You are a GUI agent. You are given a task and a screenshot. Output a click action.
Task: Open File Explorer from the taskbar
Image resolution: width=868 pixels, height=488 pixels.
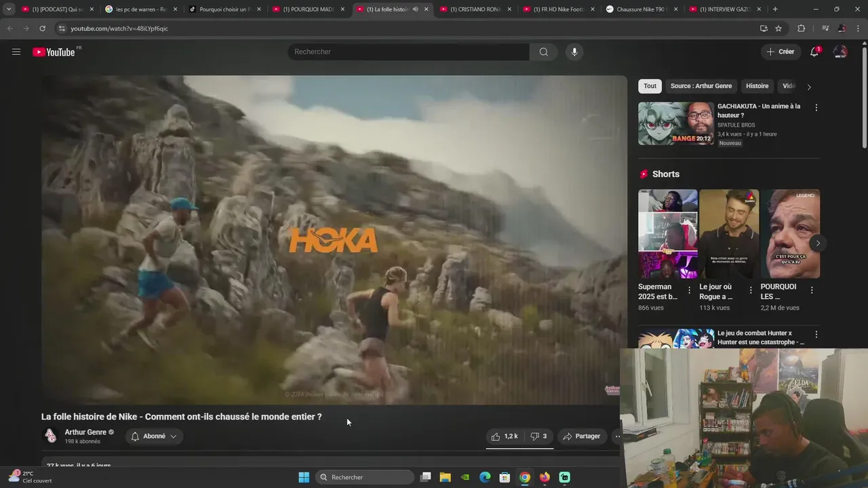point(445,477)
